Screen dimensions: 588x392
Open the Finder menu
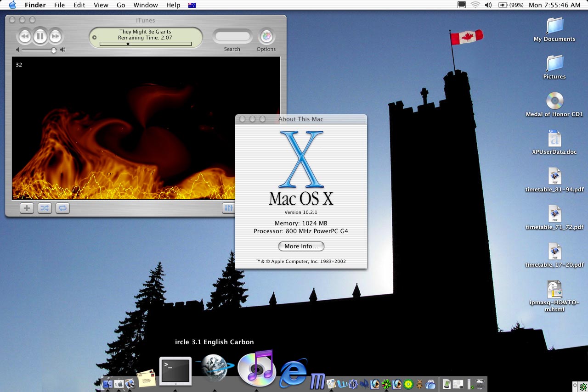point(35,5)
